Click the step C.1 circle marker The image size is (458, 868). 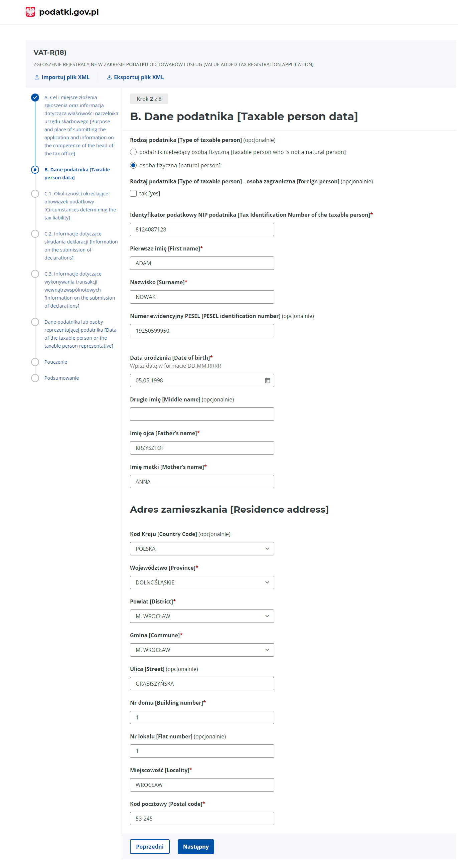pos(35,194)
